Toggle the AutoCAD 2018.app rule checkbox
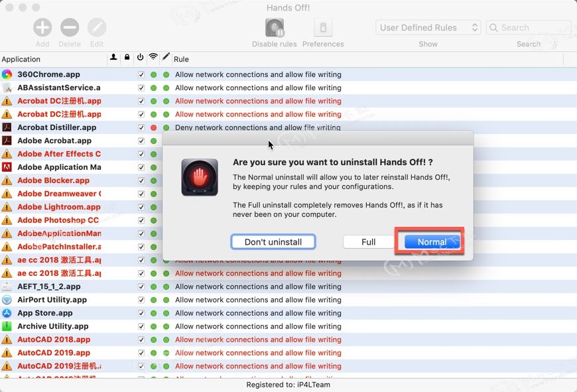This screenshot has height=392, width=577. (141, 340)
